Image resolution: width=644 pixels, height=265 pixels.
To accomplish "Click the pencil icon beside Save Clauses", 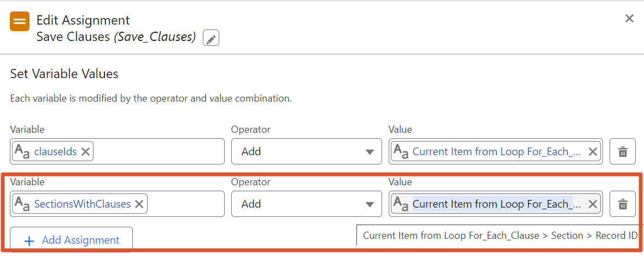I will [x=211, y=38].
